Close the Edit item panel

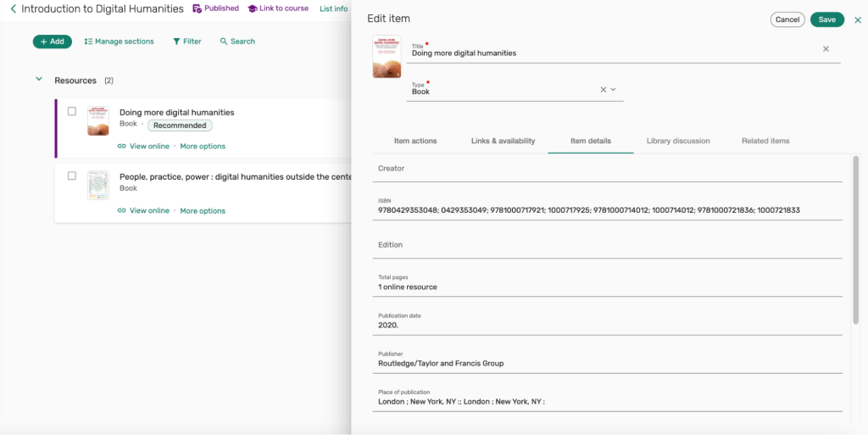857,20
